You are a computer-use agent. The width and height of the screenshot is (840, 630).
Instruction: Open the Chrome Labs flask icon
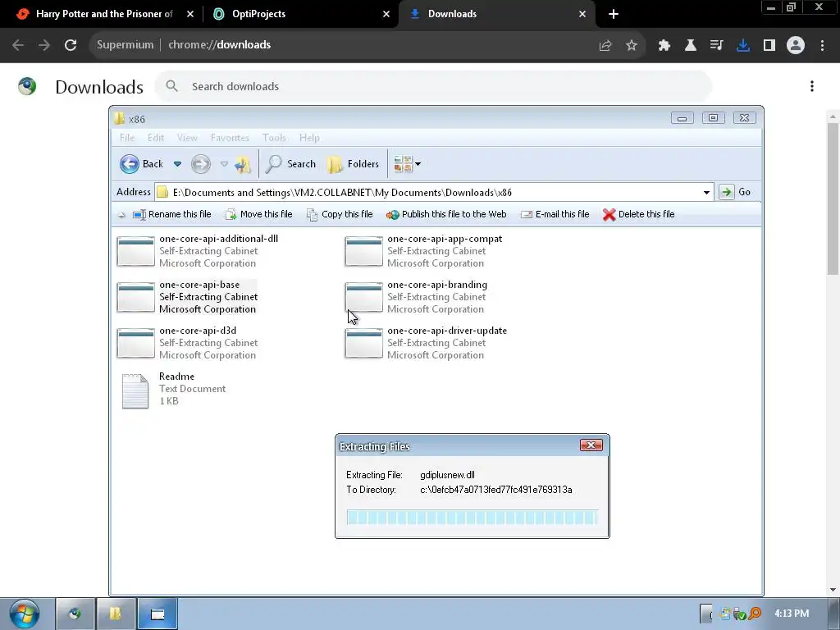coord(691,46)
